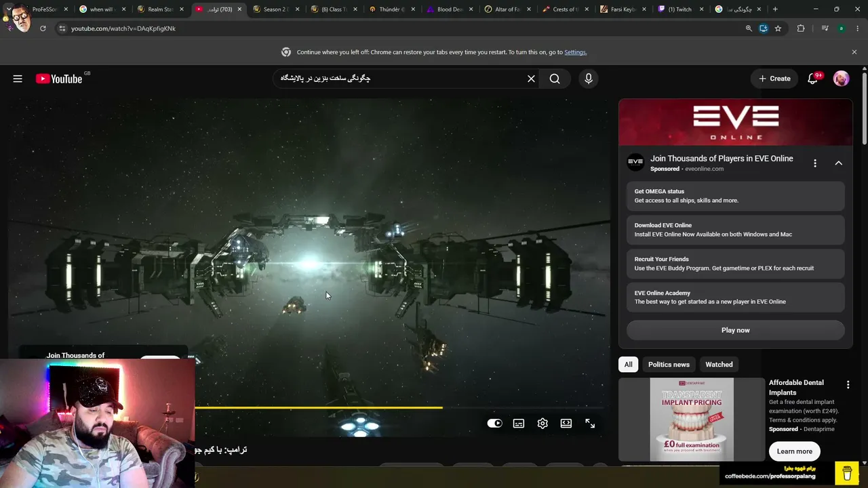
Task: Seek on the yellow ad progress bar
Action: click(319, 407)
